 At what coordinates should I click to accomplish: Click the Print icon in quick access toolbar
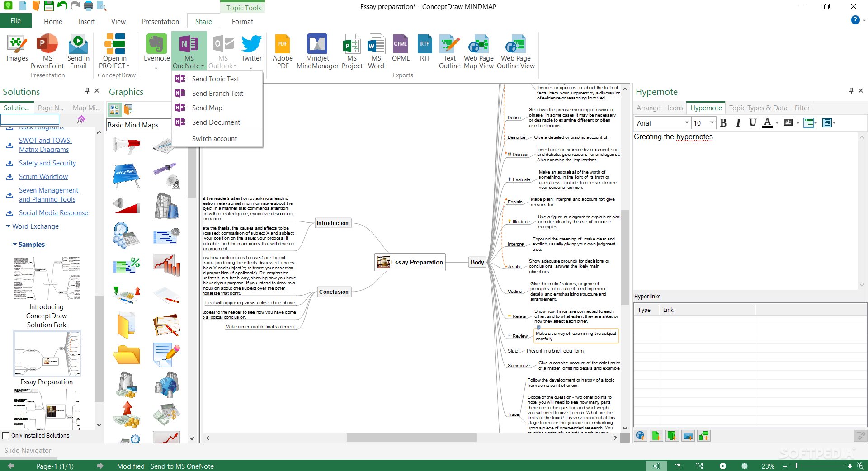tap(89, 6)
